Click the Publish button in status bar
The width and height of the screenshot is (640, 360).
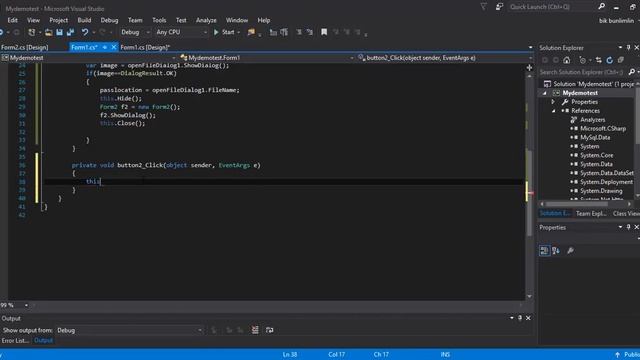(x=628, y=355)
